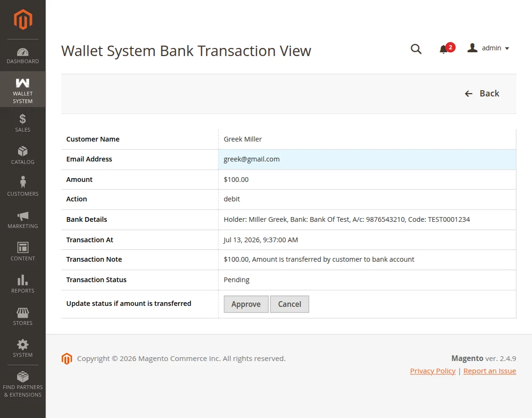
Task: Click the Amount row label
Action: coord(79,180)
